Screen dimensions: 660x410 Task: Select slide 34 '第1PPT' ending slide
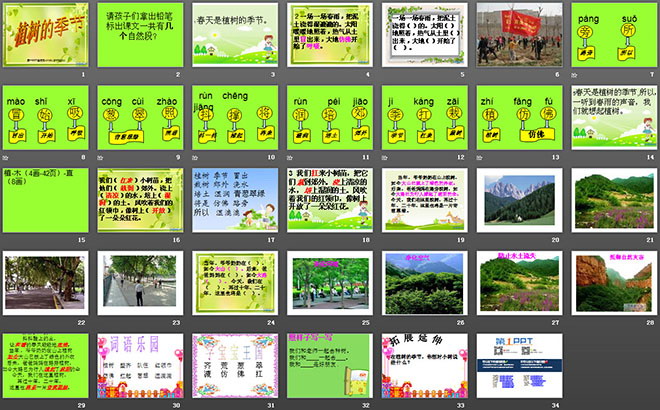tap(519, 366)
